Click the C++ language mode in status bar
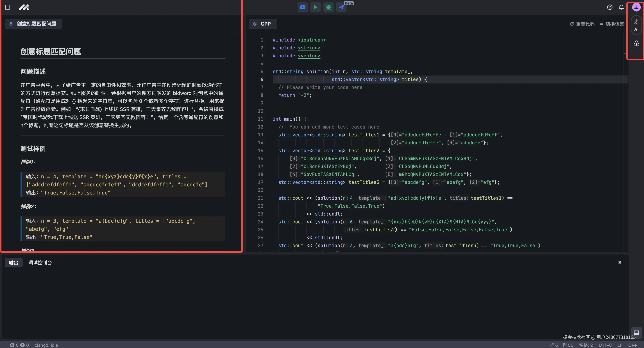 [x=632, y=345]
